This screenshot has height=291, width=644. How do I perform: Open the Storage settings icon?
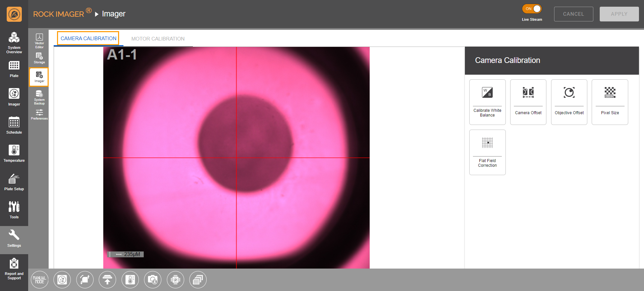tap(39, 58)
